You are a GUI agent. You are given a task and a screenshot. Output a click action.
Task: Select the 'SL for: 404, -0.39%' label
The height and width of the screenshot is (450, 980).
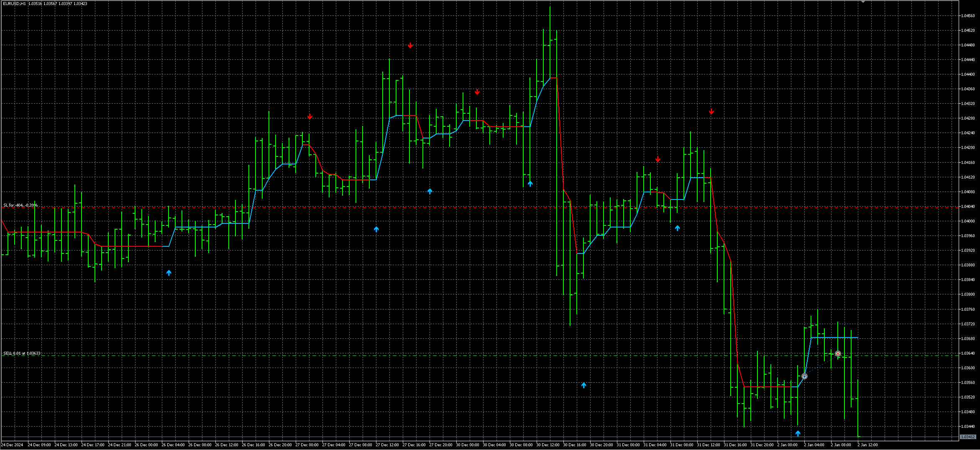(x=20, y=205)
